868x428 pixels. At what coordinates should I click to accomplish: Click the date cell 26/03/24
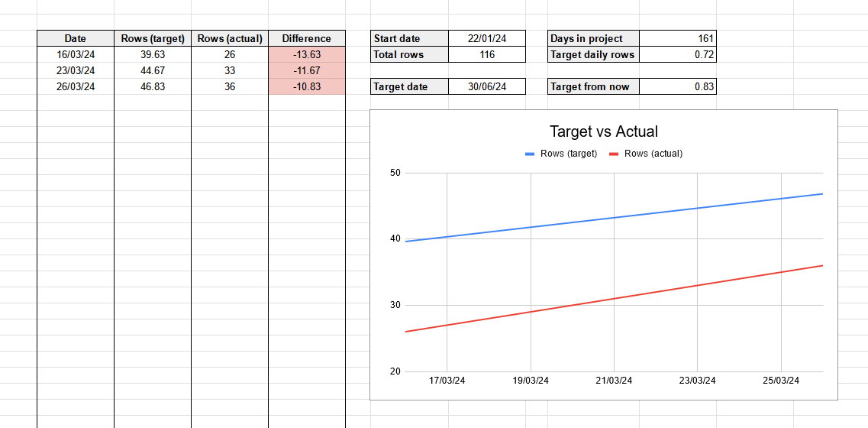click(76, 87)
